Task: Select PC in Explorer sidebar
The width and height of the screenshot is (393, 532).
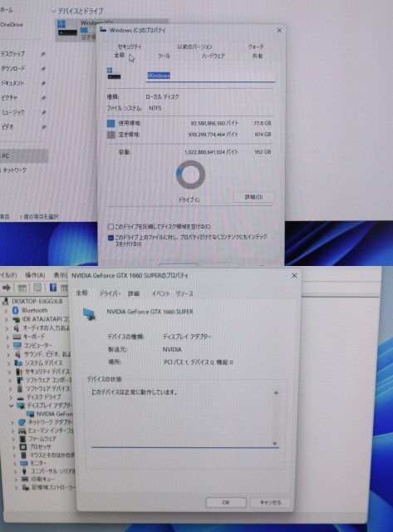Action: tap(22, 155)
